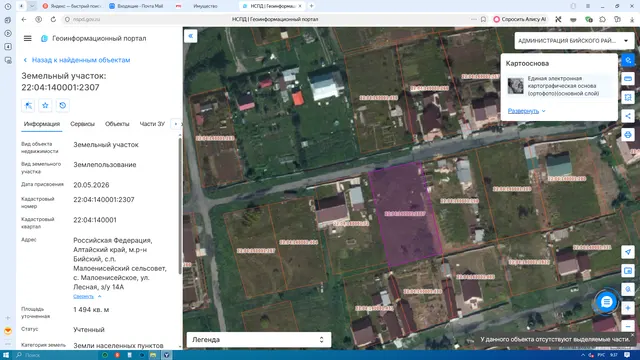Open the hamburger menu of Геоинформационный портал
Viewport: 640px width, 360px height.
(x=27, y=38)
